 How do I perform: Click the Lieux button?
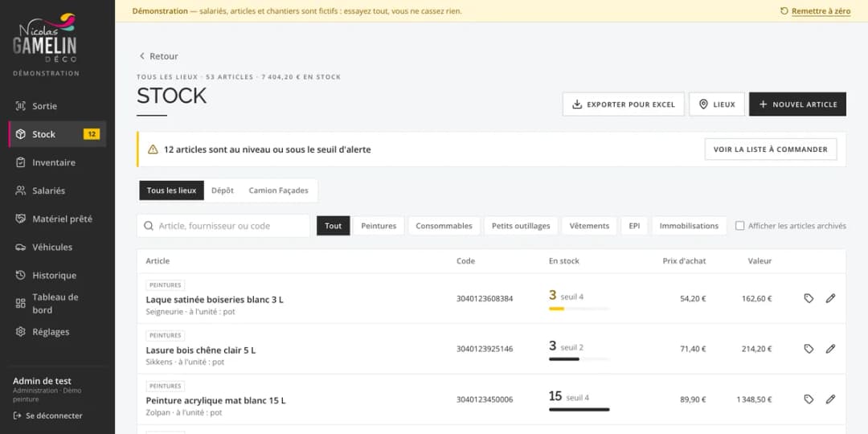717,104
